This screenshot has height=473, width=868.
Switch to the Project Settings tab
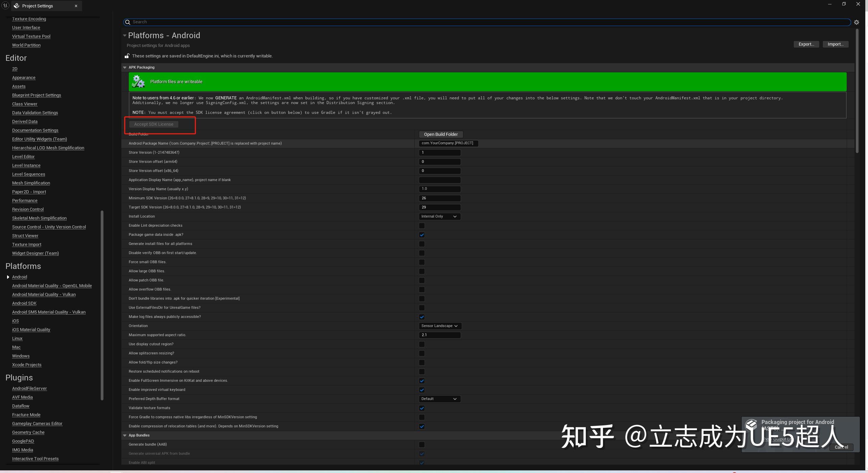[37, 6]
